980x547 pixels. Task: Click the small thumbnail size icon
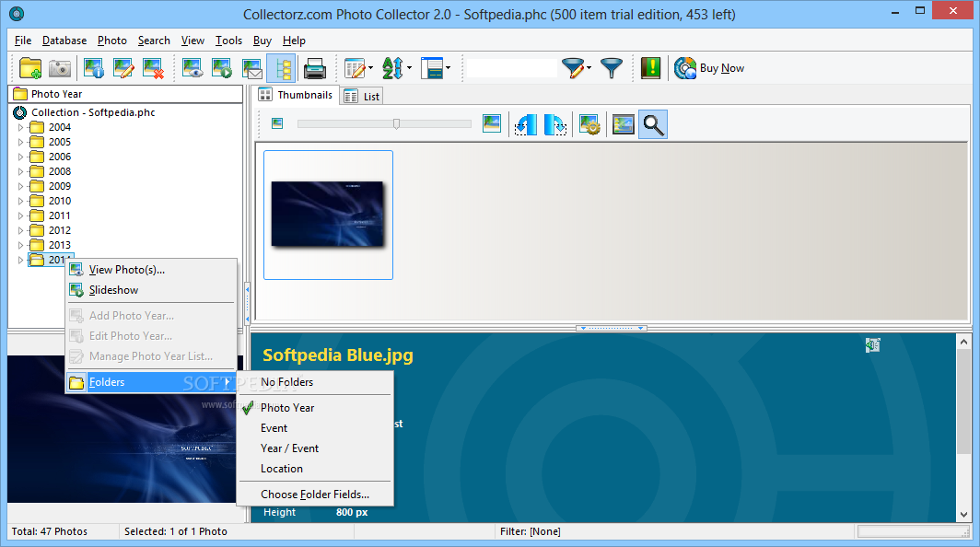coord(277,123)
